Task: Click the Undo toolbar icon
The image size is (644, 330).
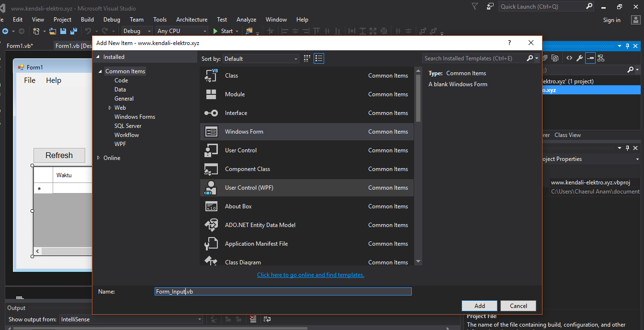Action: (88, 31)
